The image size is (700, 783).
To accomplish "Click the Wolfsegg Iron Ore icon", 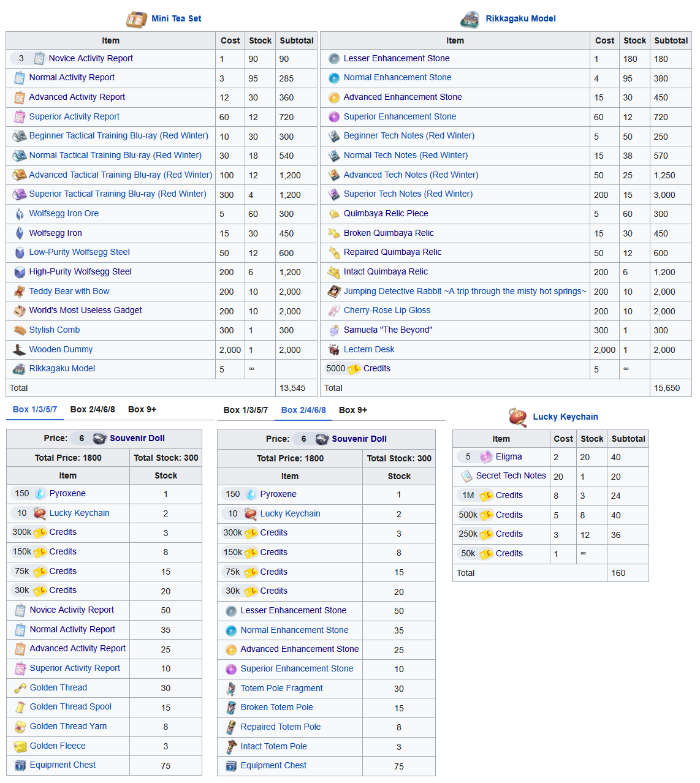I will click(x=20, y=214).
